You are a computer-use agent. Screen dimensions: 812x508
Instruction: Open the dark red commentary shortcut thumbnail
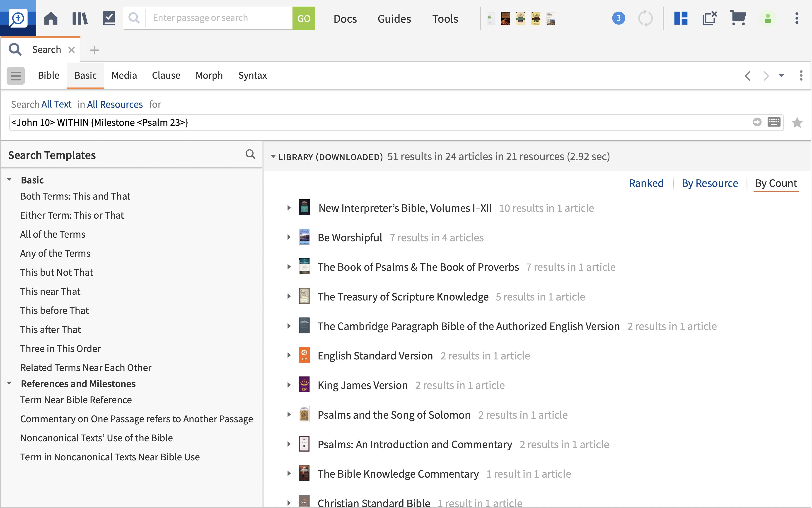[505, 19]
